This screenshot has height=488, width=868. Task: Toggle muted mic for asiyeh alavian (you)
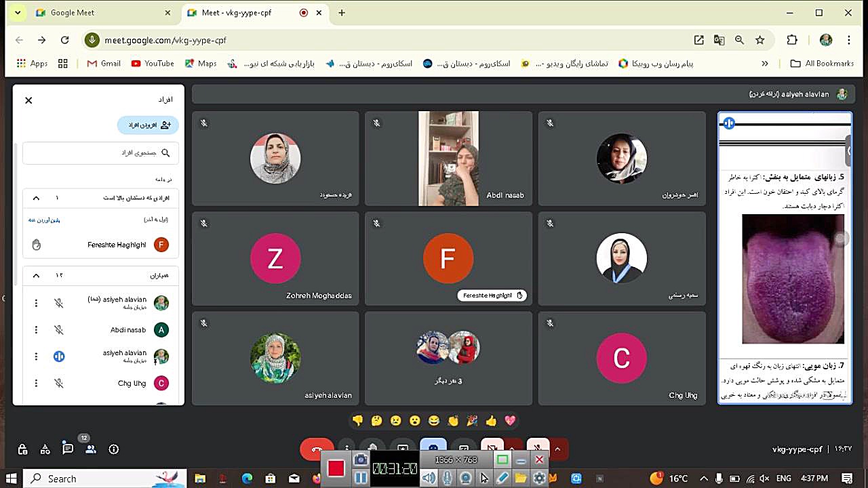[59, 303]
